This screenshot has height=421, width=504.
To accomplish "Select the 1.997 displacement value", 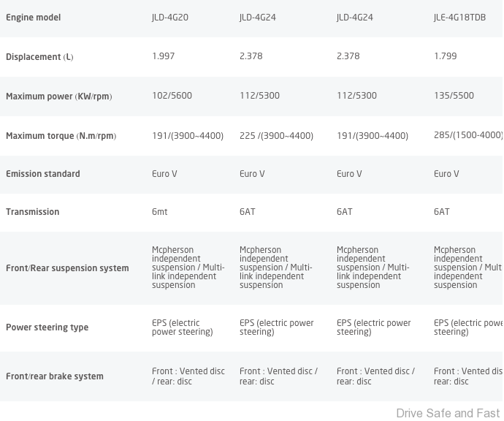I will tap(164, 56).
